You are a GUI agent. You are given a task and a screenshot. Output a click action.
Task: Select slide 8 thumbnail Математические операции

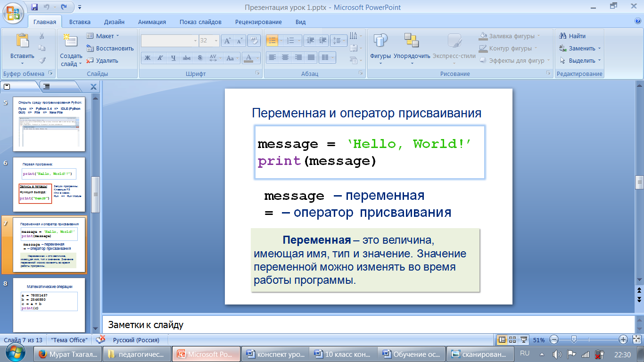49,305
